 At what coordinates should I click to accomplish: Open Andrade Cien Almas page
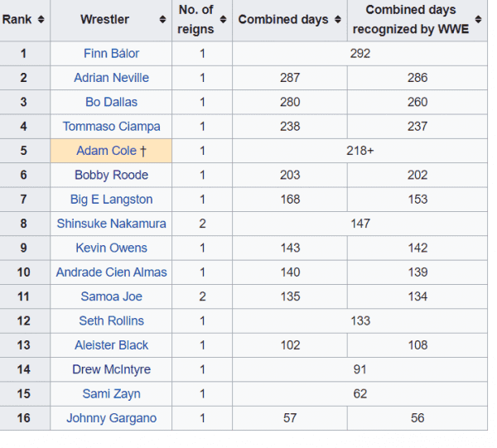[x=111, y=272]
